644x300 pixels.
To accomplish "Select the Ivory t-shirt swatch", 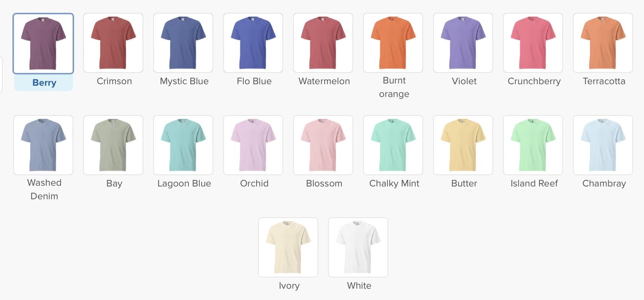I will [x=288, y=247].
